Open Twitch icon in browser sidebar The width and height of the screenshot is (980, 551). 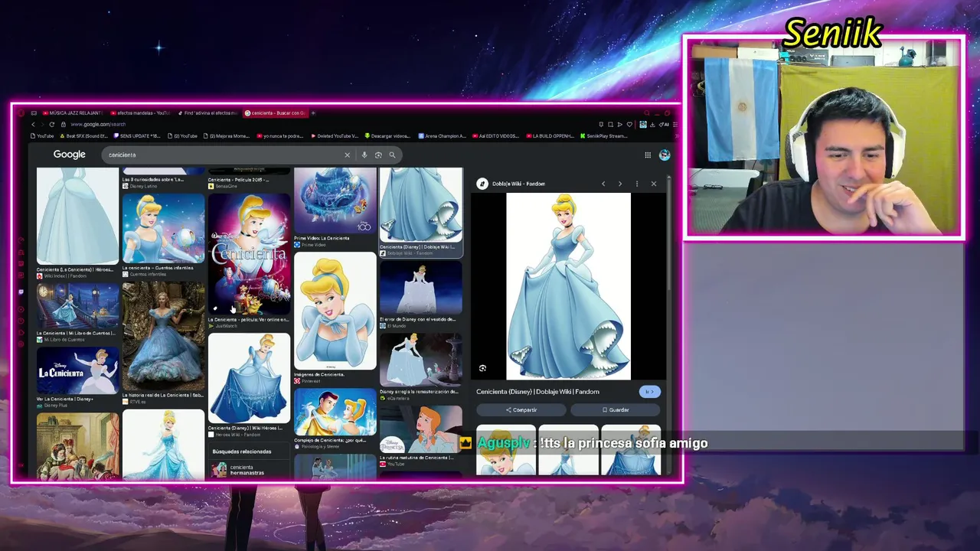click(x=21, y=292)
